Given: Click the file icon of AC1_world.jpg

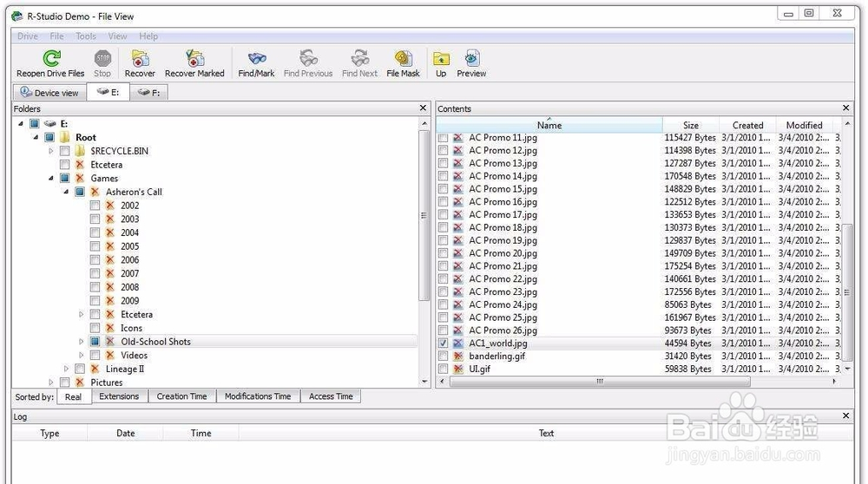Looking at the screenshot, I should (x=457, y=343).
